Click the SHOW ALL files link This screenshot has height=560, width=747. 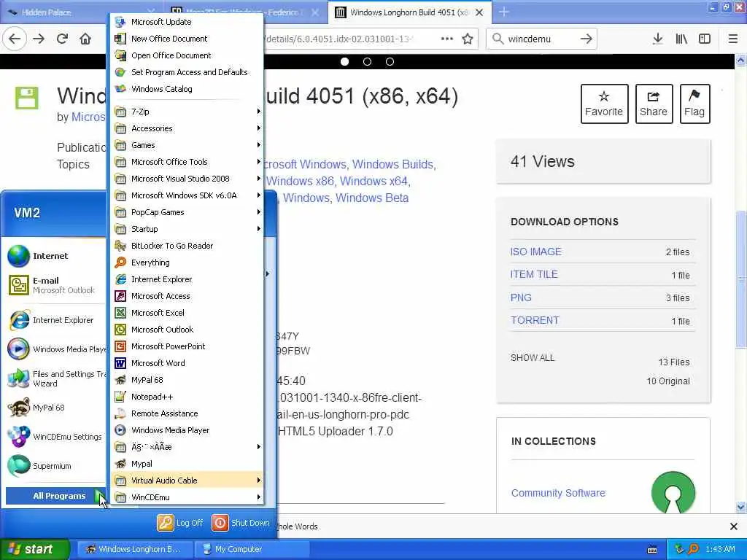(x=533, y=357)
